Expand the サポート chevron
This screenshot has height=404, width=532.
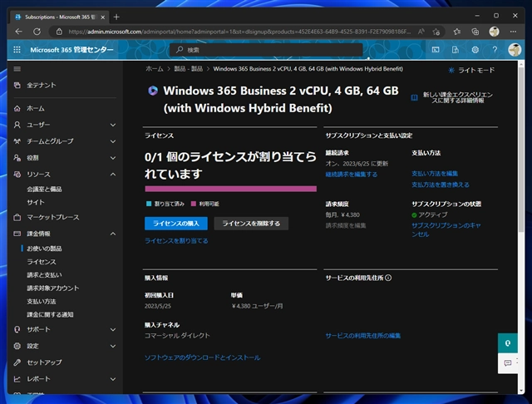113,329
